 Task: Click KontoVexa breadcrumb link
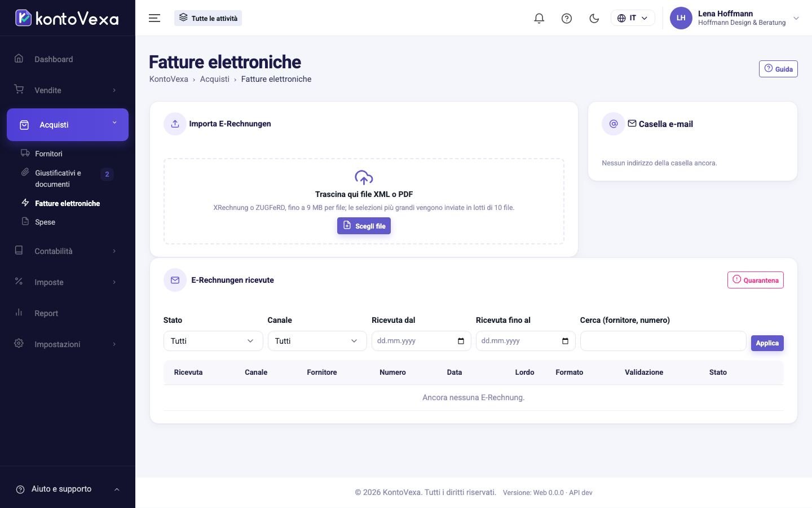[169, 79]
